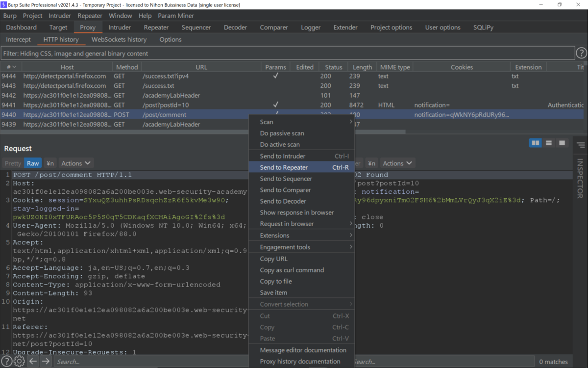Toggle response non-printing characters ¥n button

click(x=372, y=163)
